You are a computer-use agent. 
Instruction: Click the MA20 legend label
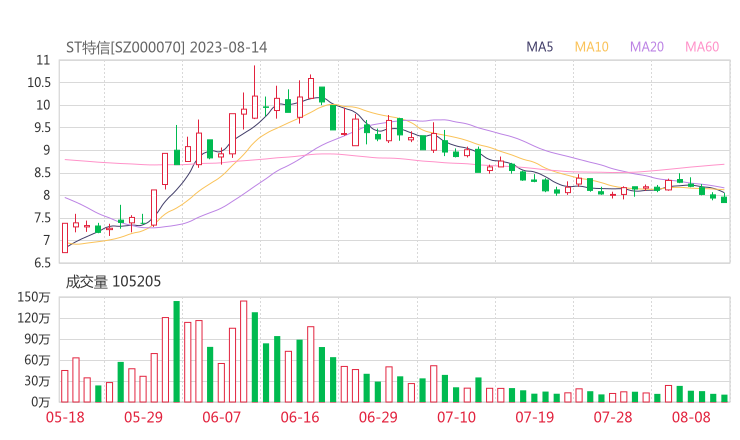(647, 47)
